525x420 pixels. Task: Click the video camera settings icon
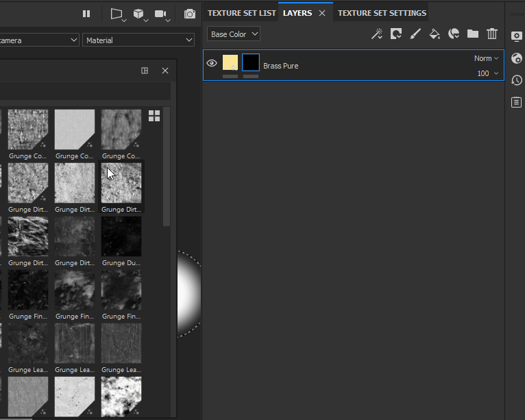[160, 14]
